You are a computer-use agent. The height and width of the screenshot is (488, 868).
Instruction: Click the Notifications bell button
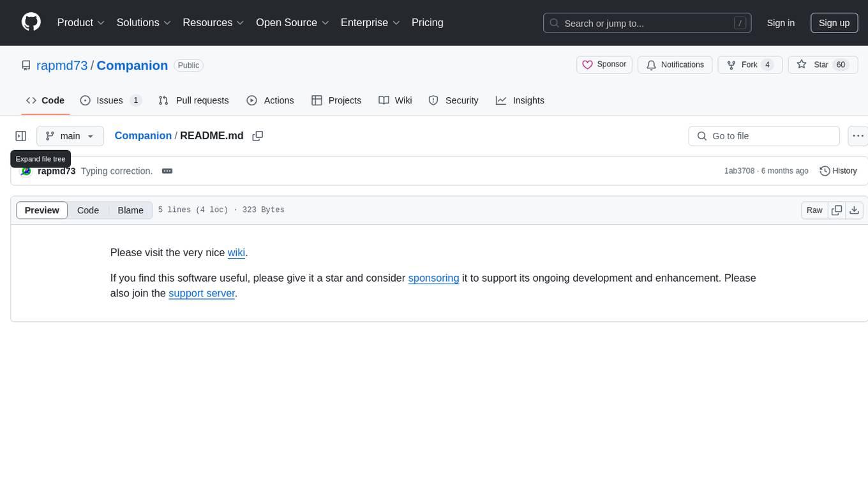(x=675, y=65)
